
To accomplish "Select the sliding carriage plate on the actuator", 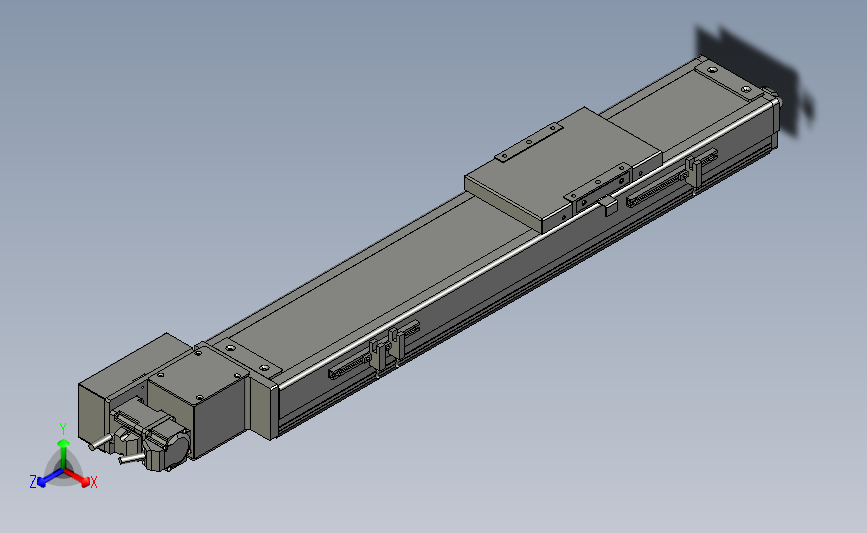I will click(563, 171).
